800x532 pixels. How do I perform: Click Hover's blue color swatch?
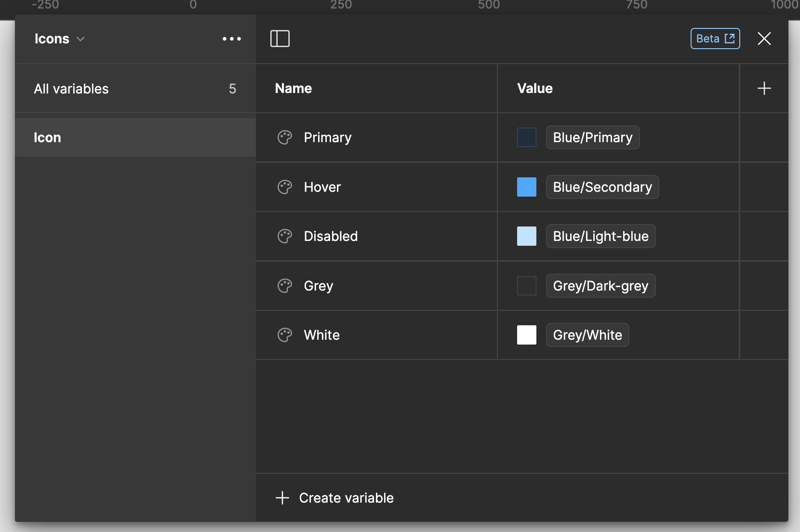[527, 187]
